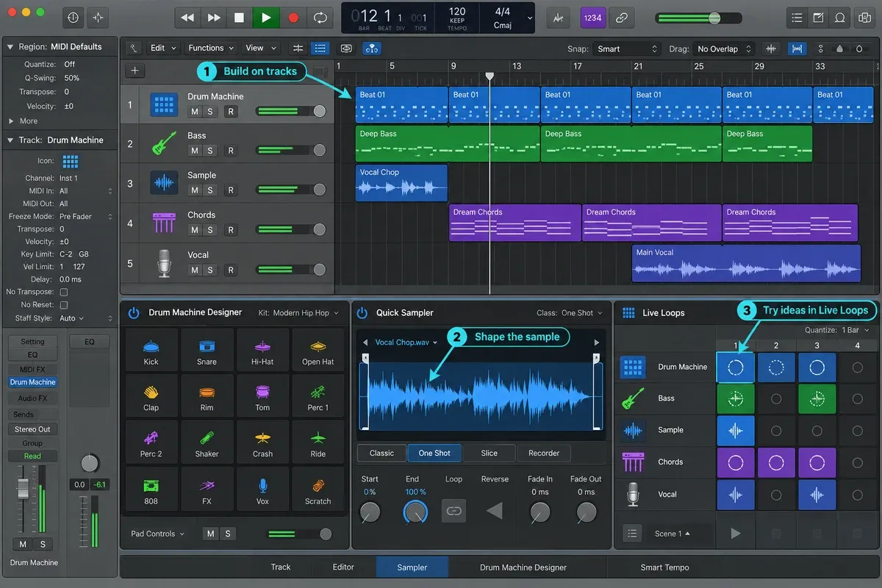Open the loop browser icon at top right

pos(839,17)
